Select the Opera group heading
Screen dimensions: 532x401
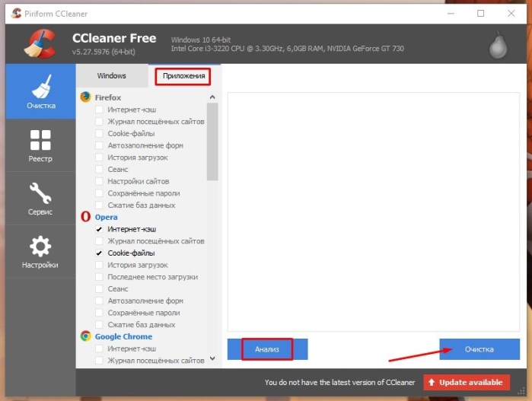click(x=107, y=217)
